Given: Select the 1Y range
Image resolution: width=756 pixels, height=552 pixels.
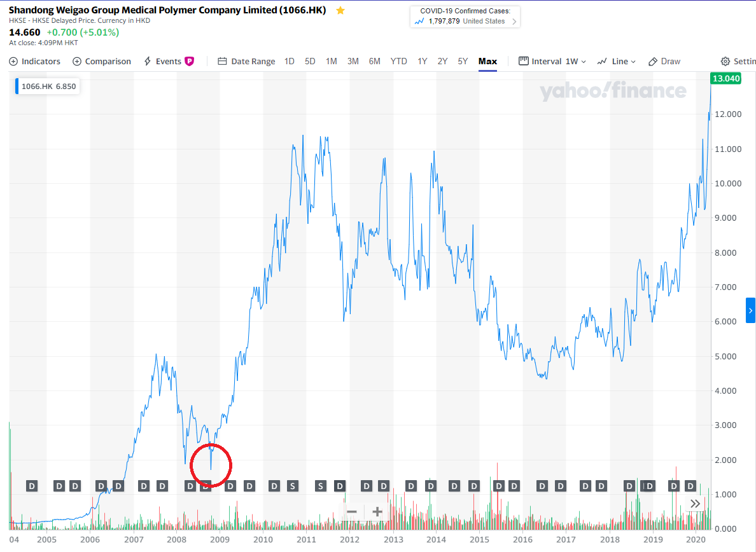Looking at the screenshot, I should click(423, 61).
